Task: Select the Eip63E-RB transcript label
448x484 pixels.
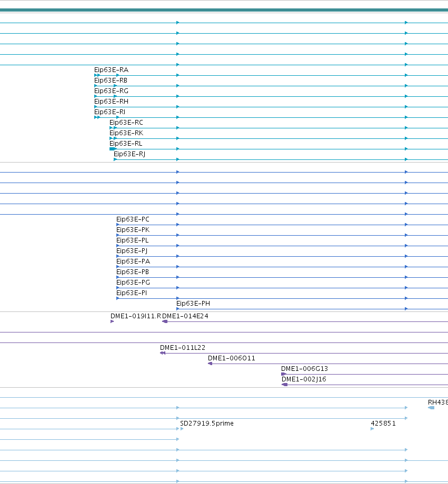Action: tap(111, 80)
